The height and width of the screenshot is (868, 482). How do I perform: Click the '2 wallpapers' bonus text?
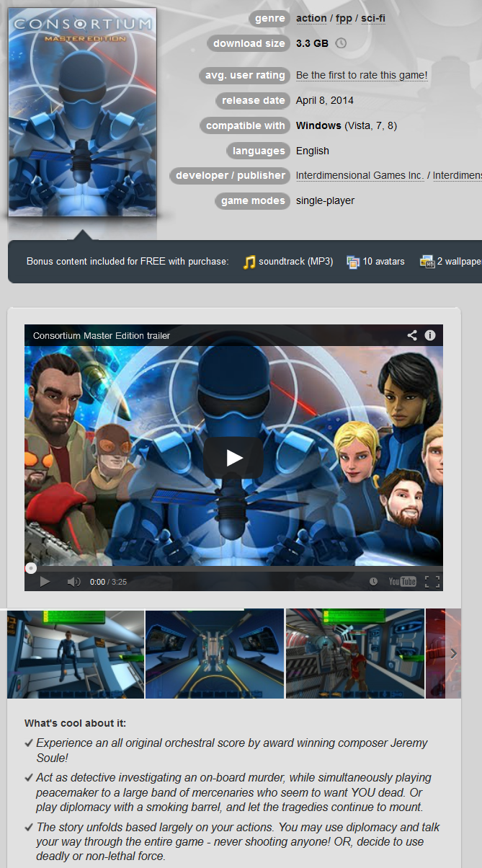[x=460, y=262]
